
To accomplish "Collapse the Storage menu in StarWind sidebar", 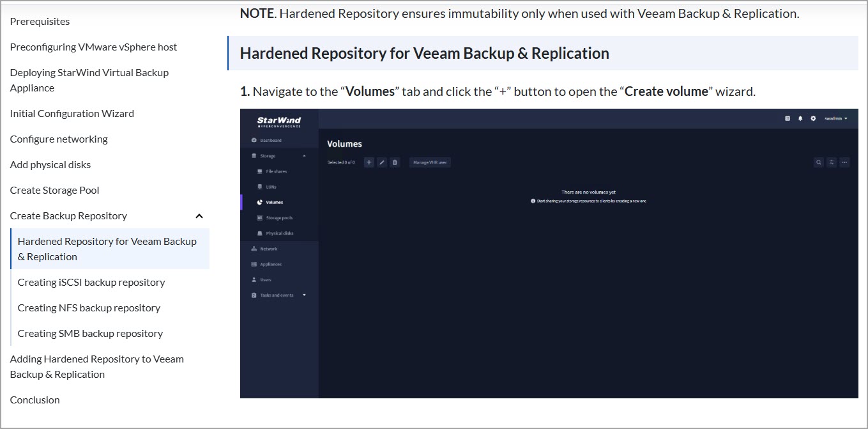I will coord(304,156).
